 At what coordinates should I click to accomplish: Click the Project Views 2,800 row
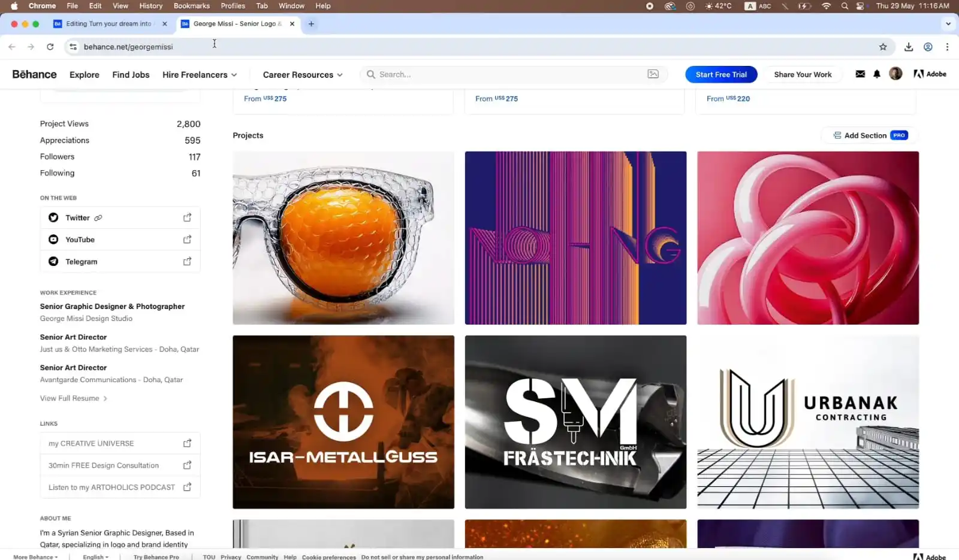[x=120, y=123]
